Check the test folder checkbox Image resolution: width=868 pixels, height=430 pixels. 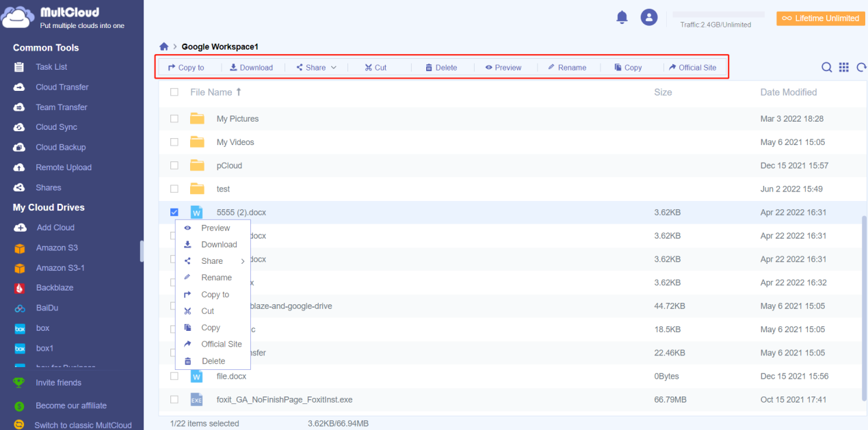(174, 189)
